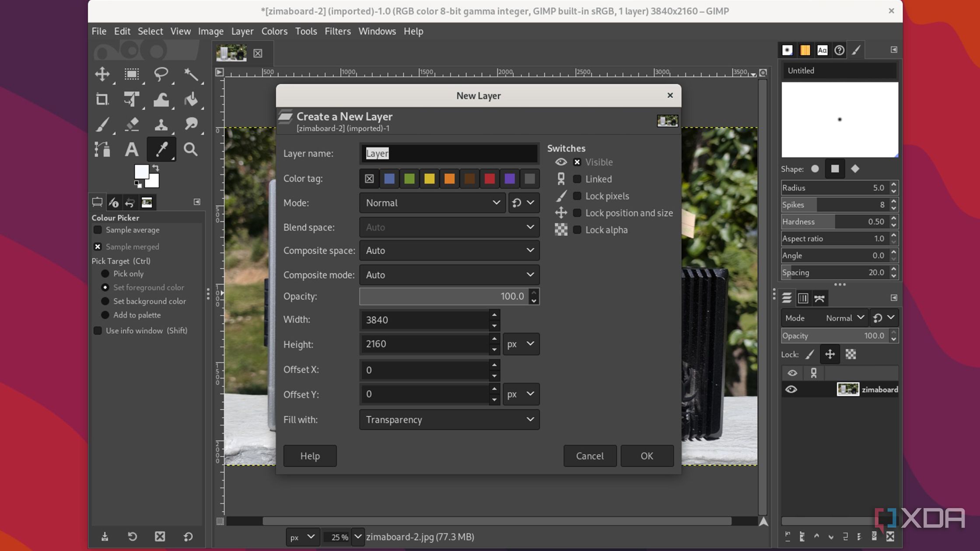The image size is (980, 551).
Task: Open the px unit dropdown next to Offset Y
Action: [521, 394]
